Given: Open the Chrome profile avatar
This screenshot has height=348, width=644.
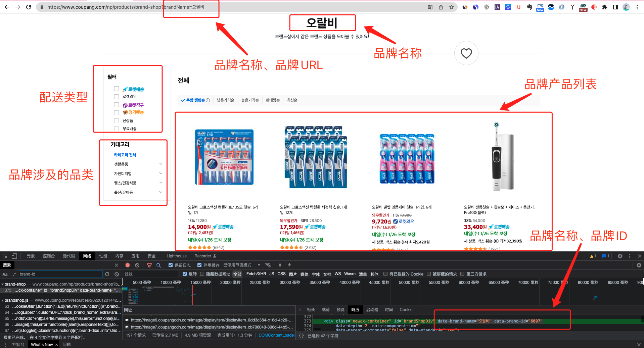Looking at the screenshot, I should [x=626, y=7].
